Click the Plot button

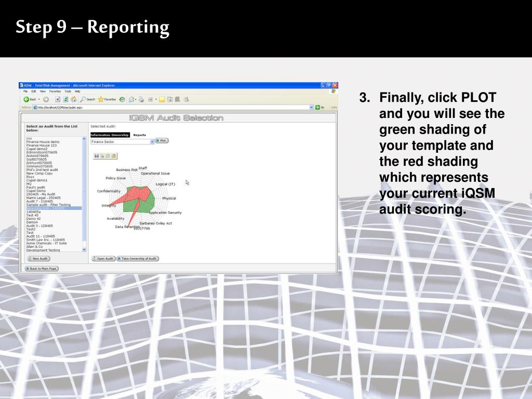point(162,140)
